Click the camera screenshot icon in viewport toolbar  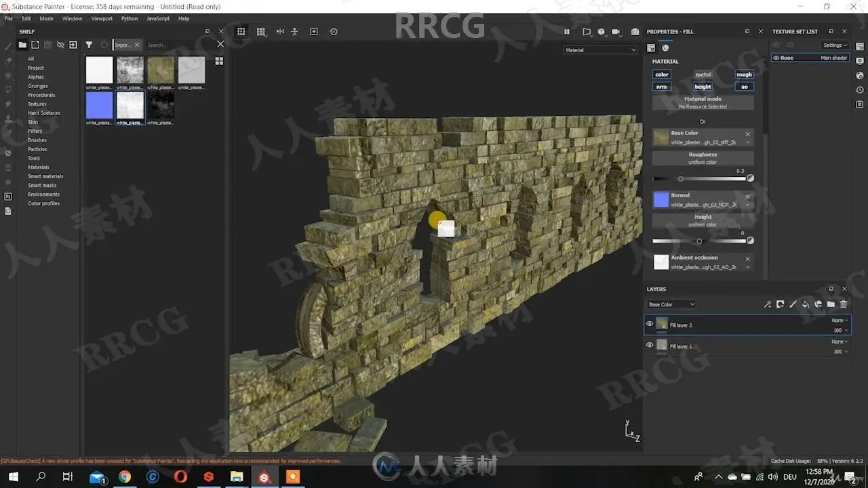pos(635,32)
